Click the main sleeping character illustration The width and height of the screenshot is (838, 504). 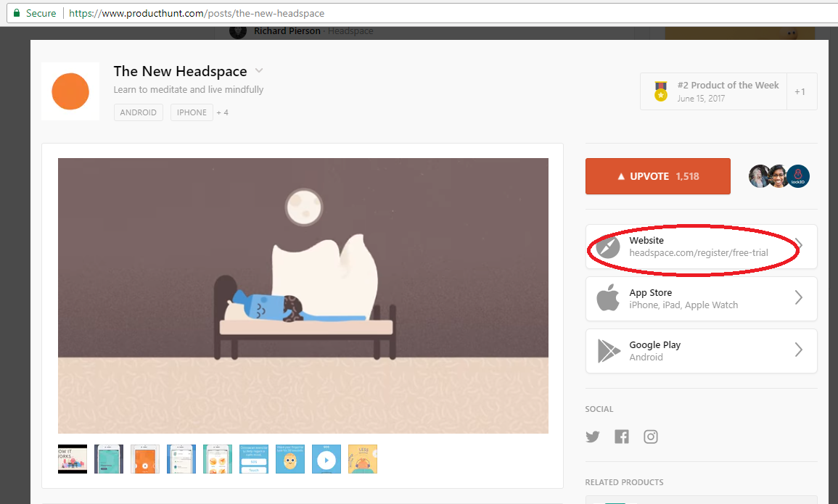[x=303, y=295]
